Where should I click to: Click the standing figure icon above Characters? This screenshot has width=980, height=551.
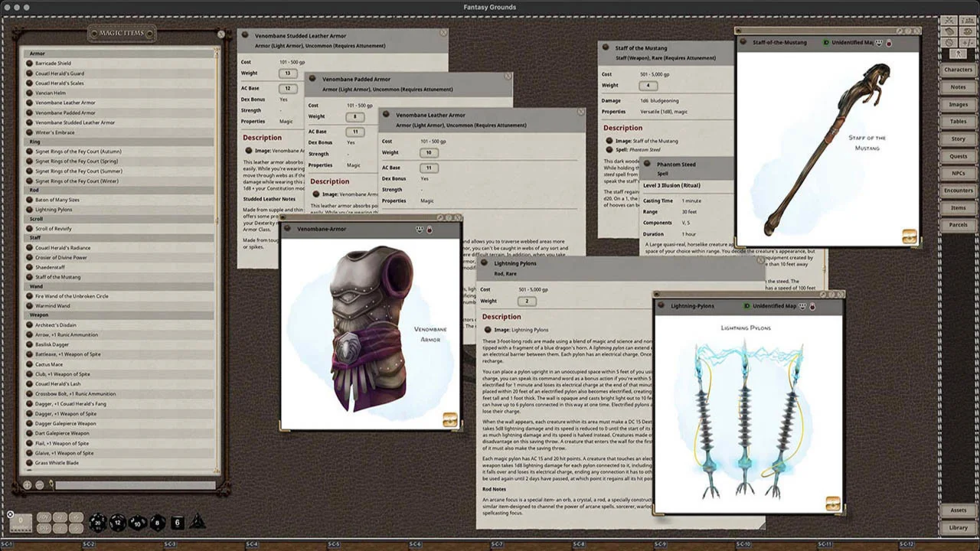coord(958,54)
